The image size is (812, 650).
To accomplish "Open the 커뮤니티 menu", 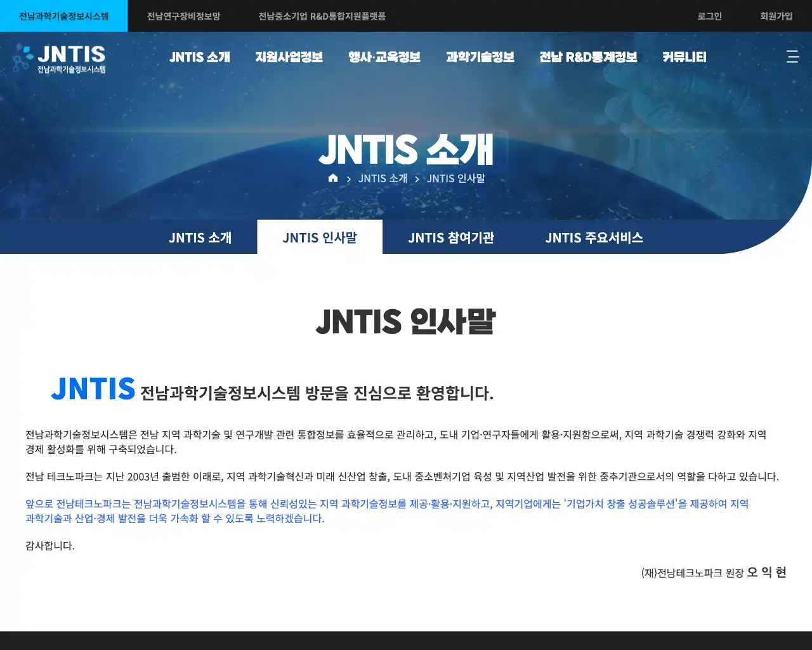I will pyautogui.click(x=684, y=56).
